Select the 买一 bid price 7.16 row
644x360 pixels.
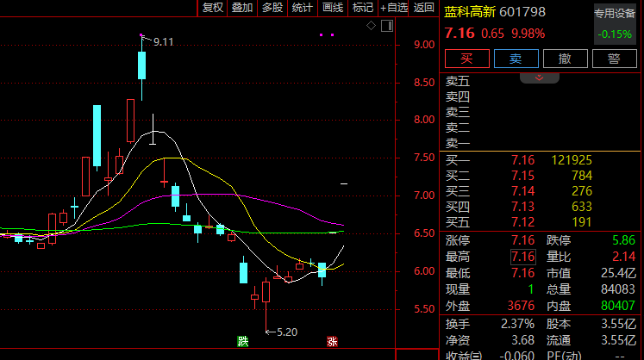pos(540,160)
